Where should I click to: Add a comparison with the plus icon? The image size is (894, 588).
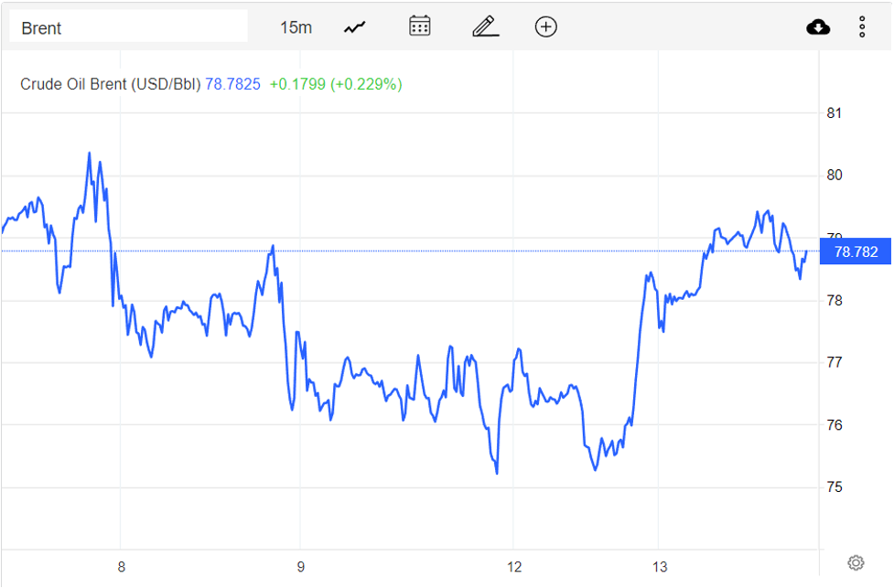click(x=546, y=27)
